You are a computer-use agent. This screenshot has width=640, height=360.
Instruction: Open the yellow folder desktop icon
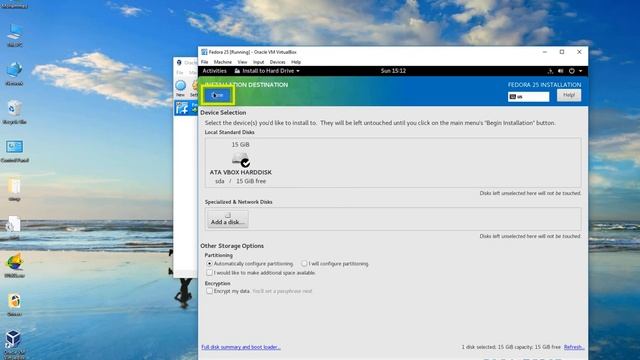(14, 190)
